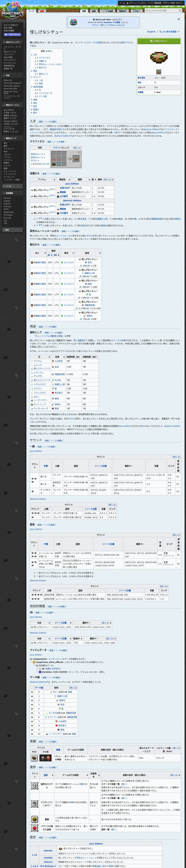Click the small stew inventory icon in infobox
The width and height of the screenshot is (186, 868).
[159, 72]
